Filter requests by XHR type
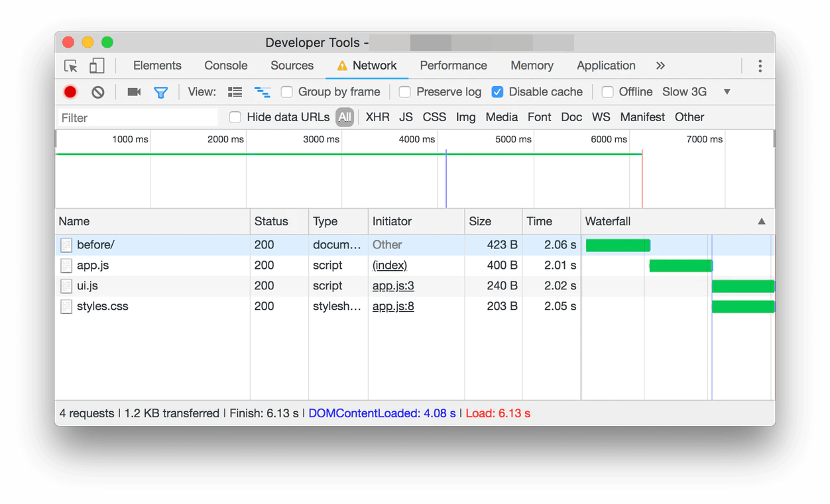 pyautogui.click(x=377, y=117)
